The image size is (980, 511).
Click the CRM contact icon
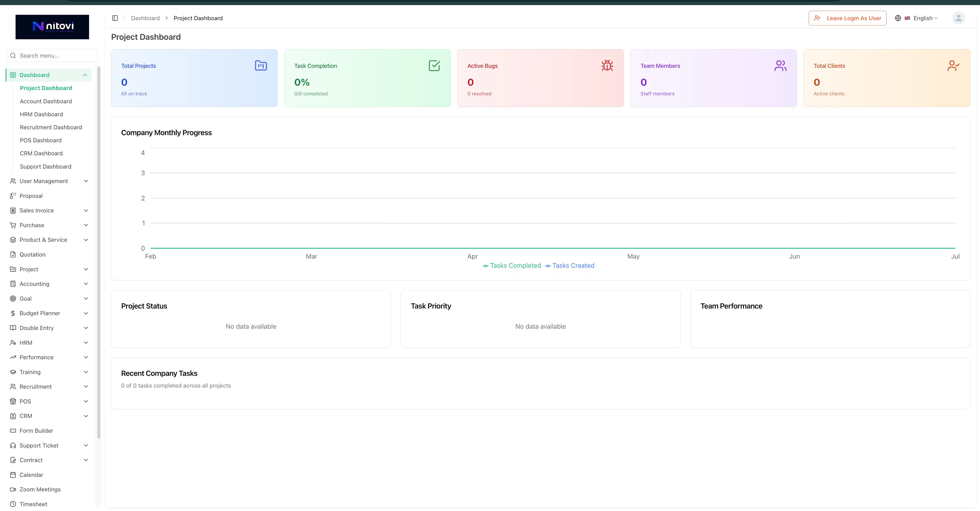pos(13,416)
